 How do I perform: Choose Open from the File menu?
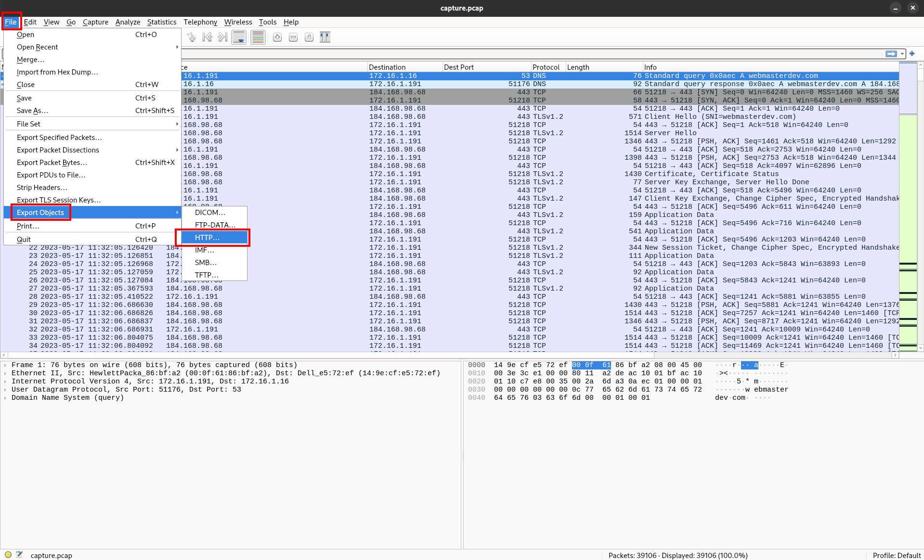(92, 35)
